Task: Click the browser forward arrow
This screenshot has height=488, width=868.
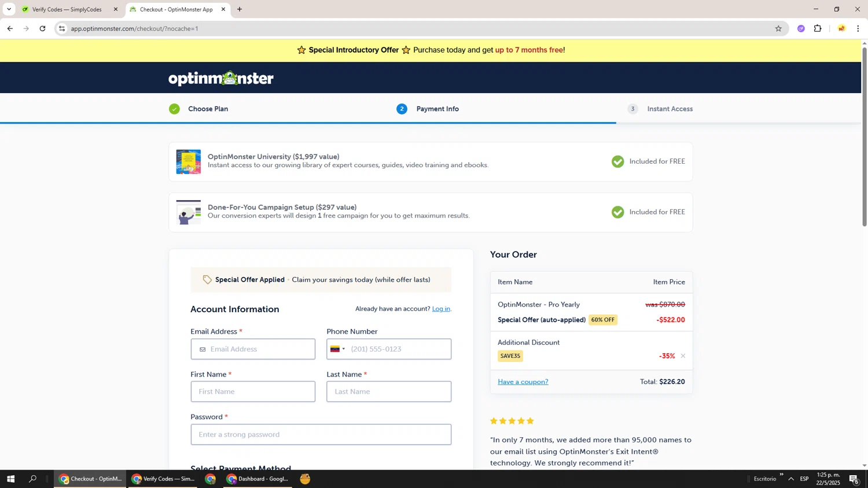Action: [x=26, y=28]
